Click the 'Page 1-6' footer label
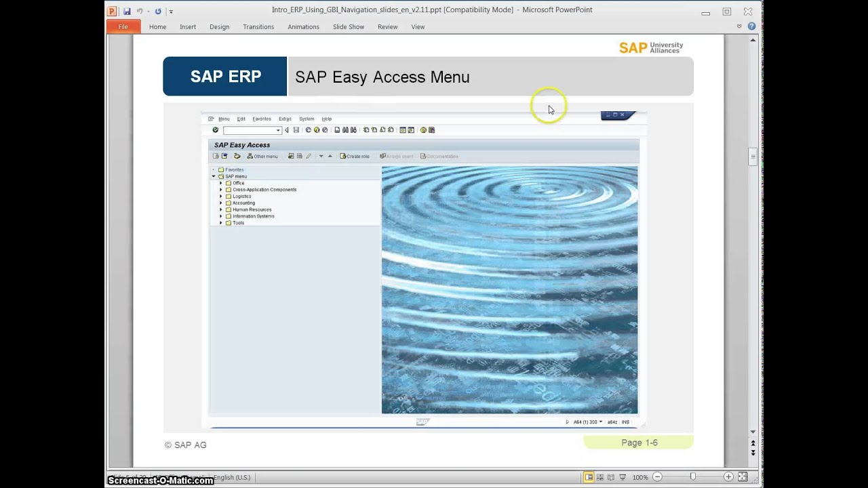 639,443
